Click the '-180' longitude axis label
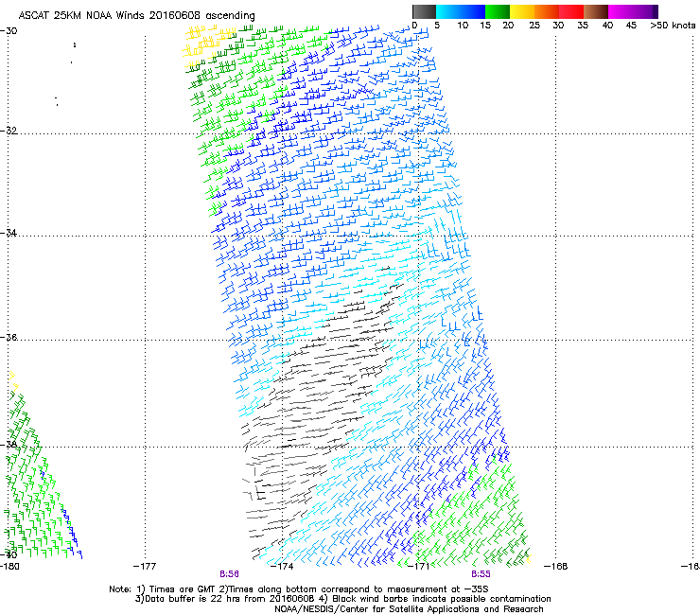Image resolution: width=700 pixels, height=615 pixels. click(x=9, y=567)
